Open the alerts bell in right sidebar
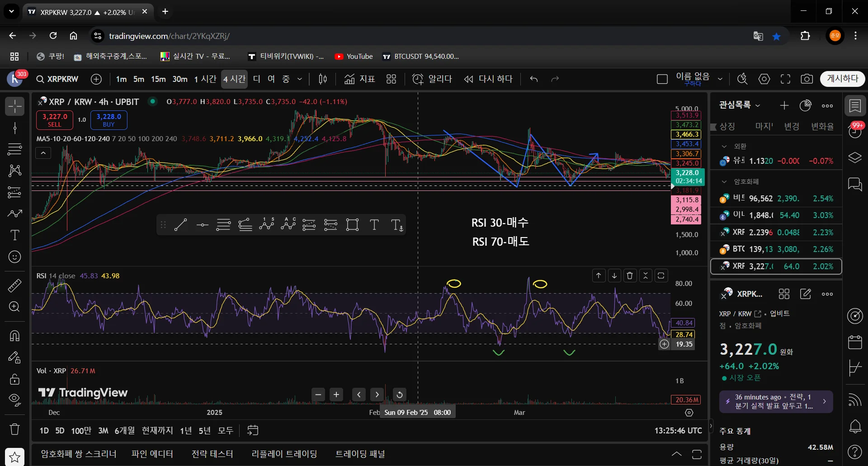This screenshot has width=868, height=466. (855, 426)
